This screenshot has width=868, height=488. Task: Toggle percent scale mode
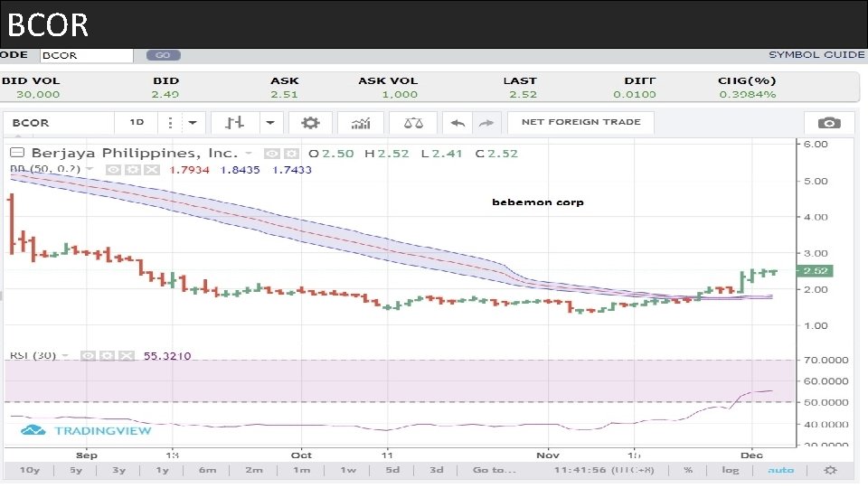(687, 470)
